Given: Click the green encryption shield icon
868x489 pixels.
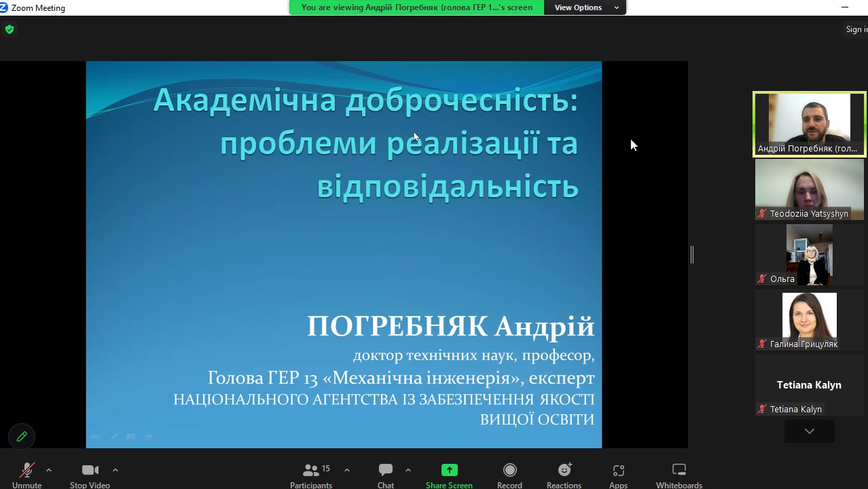Looking at the screenshot, I should click(x=10, y=29).
